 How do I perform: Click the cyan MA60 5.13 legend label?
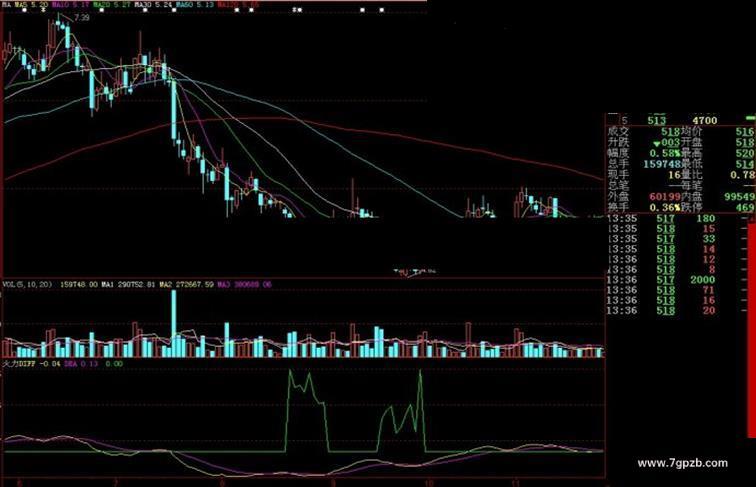click(195, 4)
